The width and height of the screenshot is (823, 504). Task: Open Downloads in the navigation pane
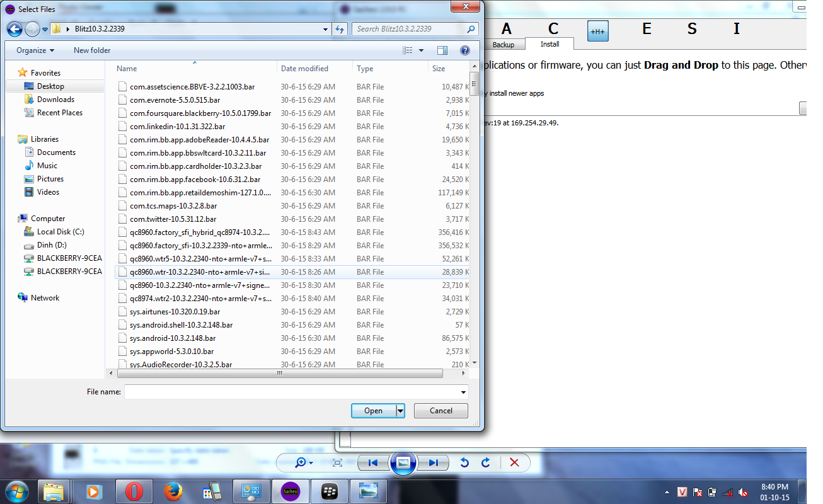[x=55, y=100]
